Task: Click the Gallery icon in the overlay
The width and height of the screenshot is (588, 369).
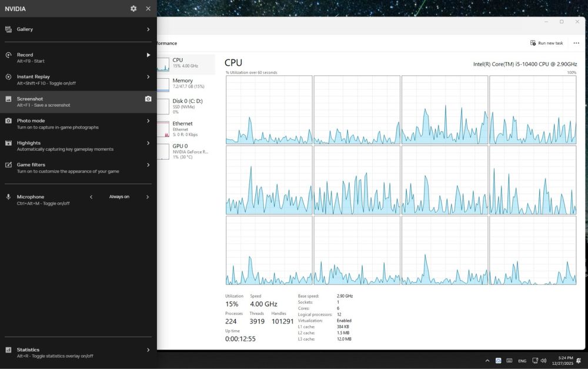Action: click(8, 29)
